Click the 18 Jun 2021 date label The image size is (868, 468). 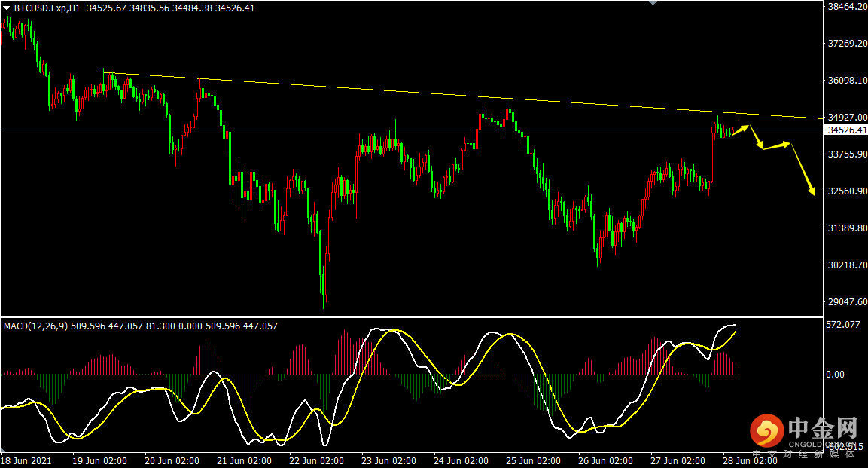[x=26, y=460]
